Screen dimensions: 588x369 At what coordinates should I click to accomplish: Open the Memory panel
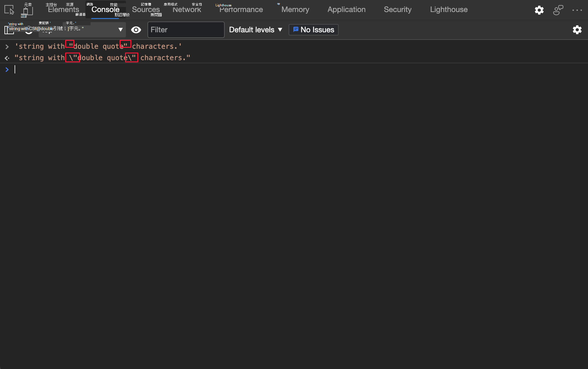[x=295, y=10]
